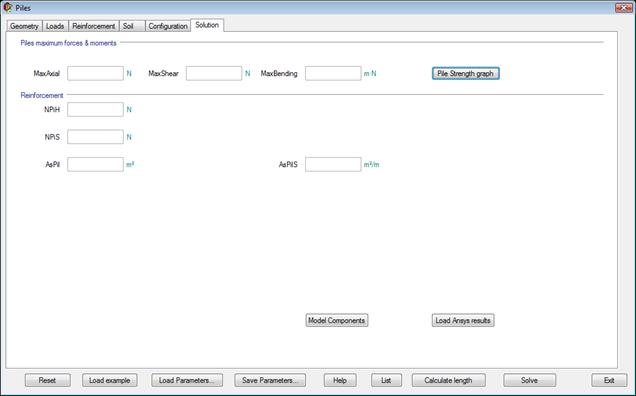Click Load Ansys results button
The width and height of the screenshot is (636, 396).
click(x=463, y=320)
